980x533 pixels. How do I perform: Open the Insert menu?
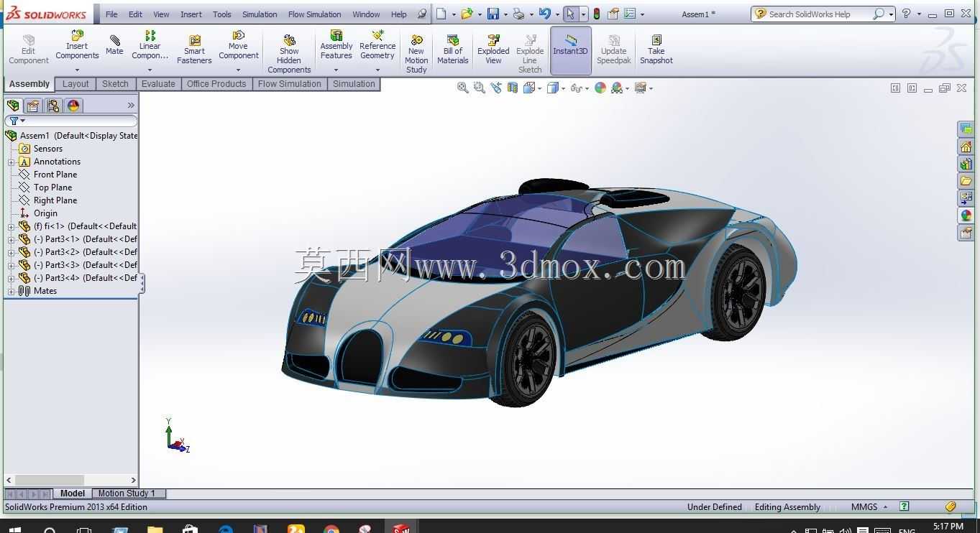point(191,14)
